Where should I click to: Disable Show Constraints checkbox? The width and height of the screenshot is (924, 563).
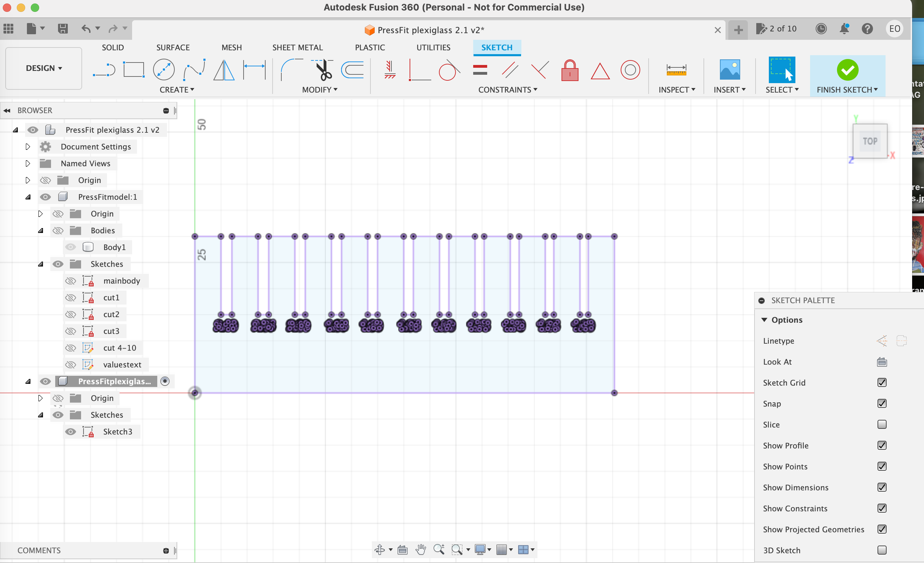(882, 507)
